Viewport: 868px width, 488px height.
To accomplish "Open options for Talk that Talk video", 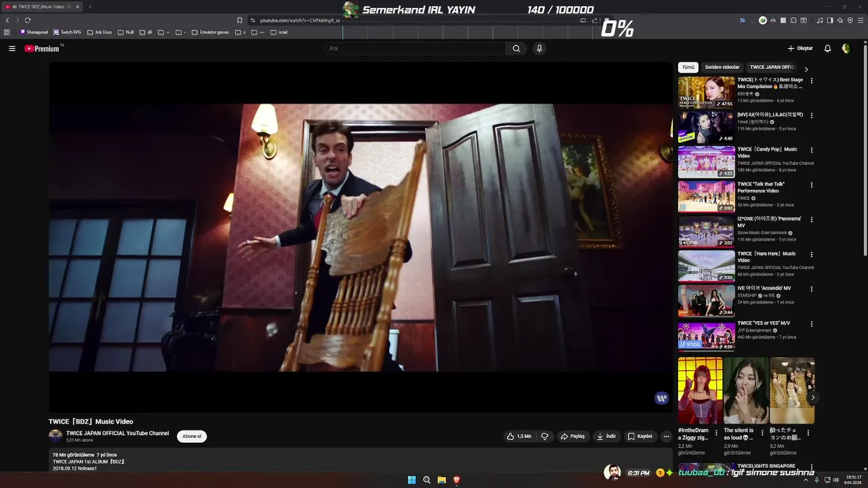I will (811, 184).
